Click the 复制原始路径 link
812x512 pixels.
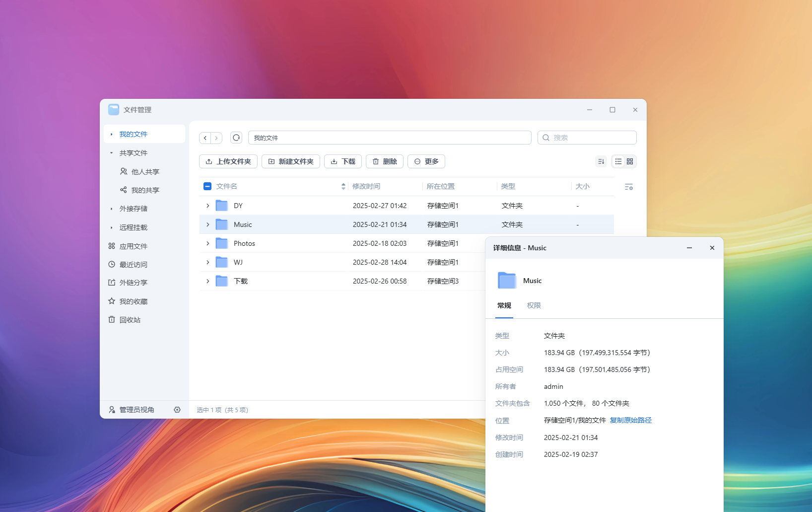point(630,420)
